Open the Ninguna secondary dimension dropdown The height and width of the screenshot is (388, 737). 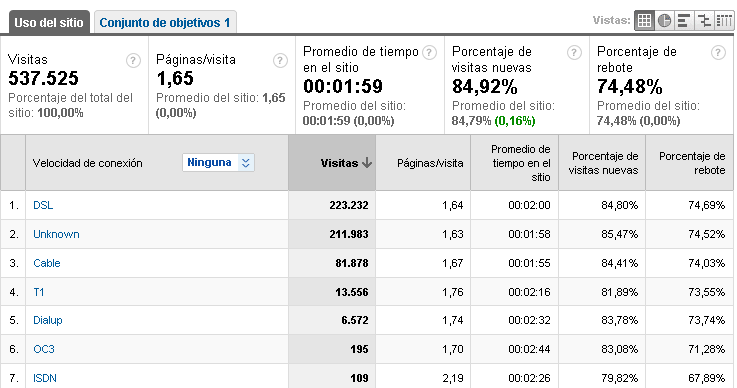pyautogui.click(x=219, y=163)
